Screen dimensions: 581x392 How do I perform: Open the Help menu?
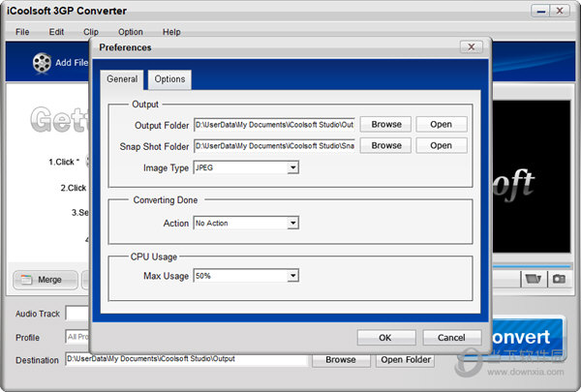pos(171,32)
